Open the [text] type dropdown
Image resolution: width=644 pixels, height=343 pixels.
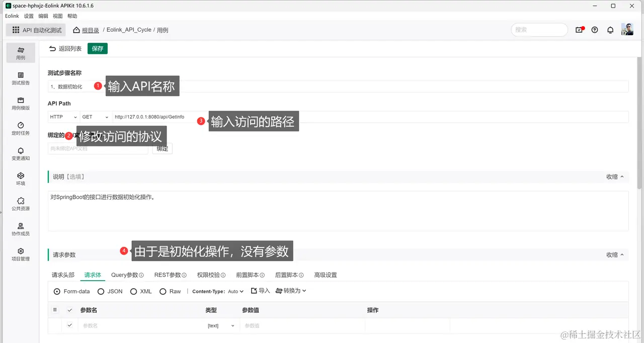(221, 326)
